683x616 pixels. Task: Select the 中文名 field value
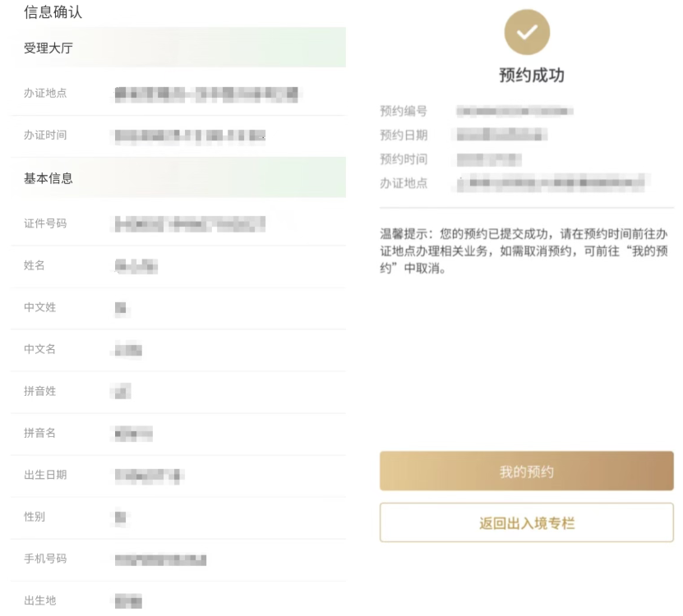point(128,350)
